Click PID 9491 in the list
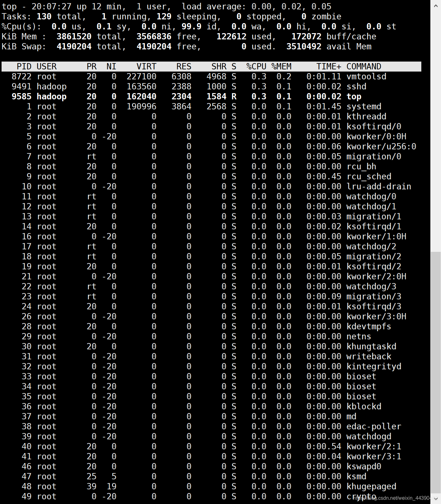The image size is (441, 504). click(22, 87)
